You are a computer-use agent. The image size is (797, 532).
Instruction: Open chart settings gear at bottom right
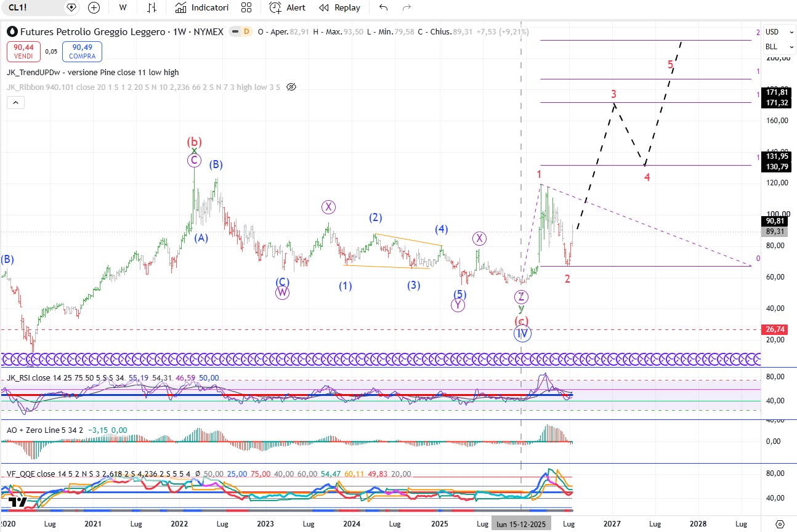(779, 523)
